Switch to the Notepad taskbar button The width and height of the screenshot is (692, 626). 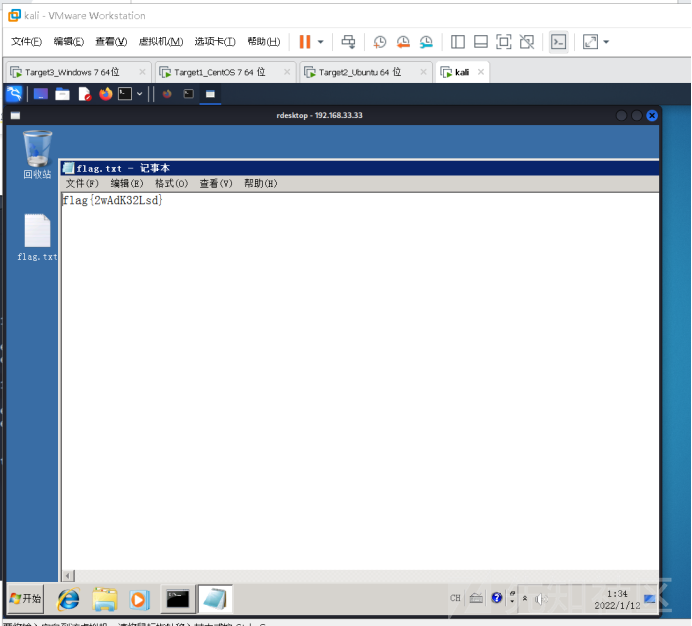point(215,600)
